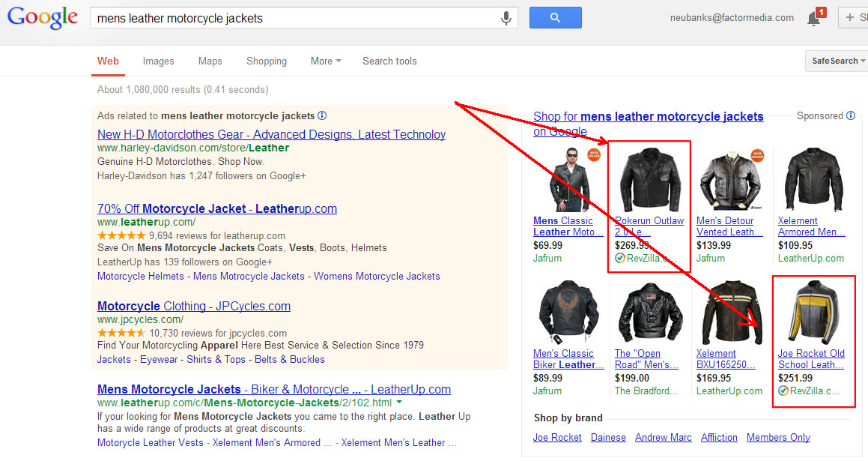The image size is (868, 461).
Task: Click the Dainese brand link
Action: point(608,437)
